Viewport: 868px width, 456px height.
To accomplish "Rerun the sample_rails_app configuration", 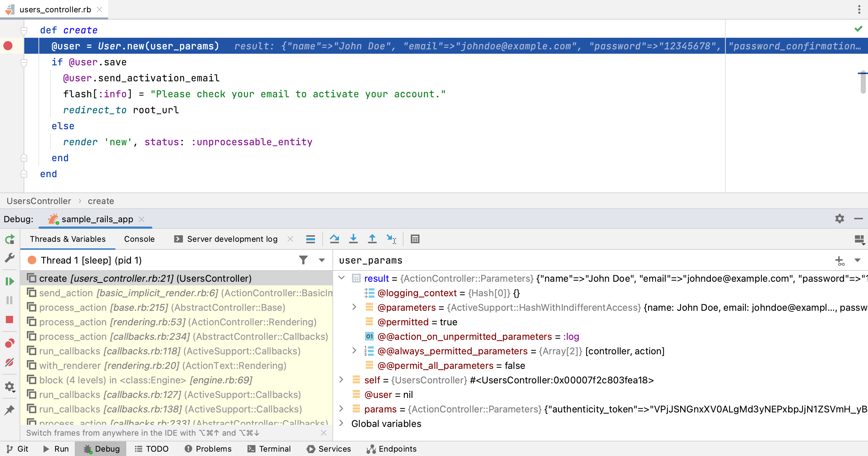I will coord(10,239).
